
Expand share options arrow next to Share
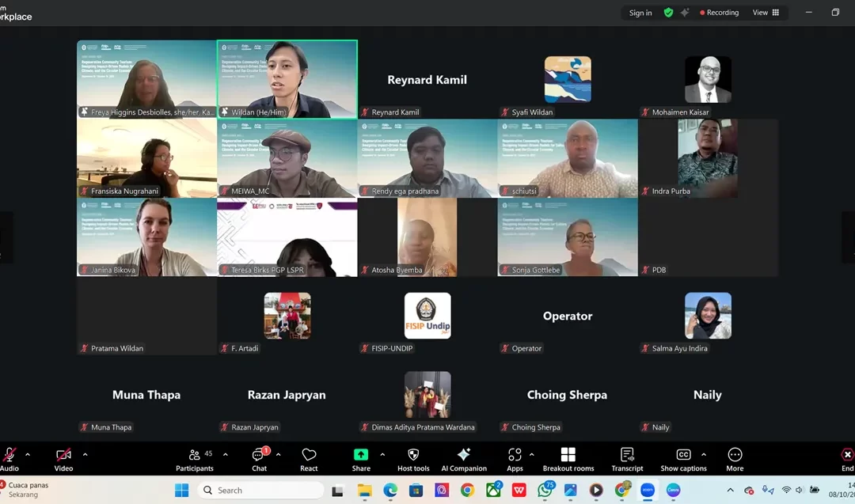click(382, 455)
